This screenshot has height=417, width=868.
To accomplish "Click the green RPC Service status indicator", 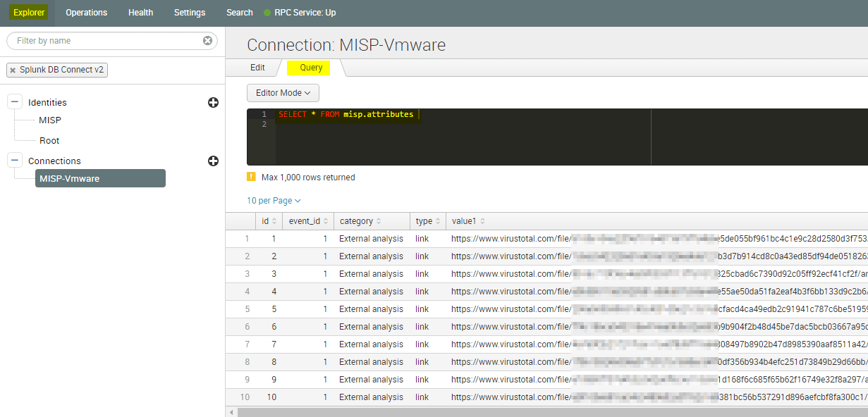I will [267, 13].
